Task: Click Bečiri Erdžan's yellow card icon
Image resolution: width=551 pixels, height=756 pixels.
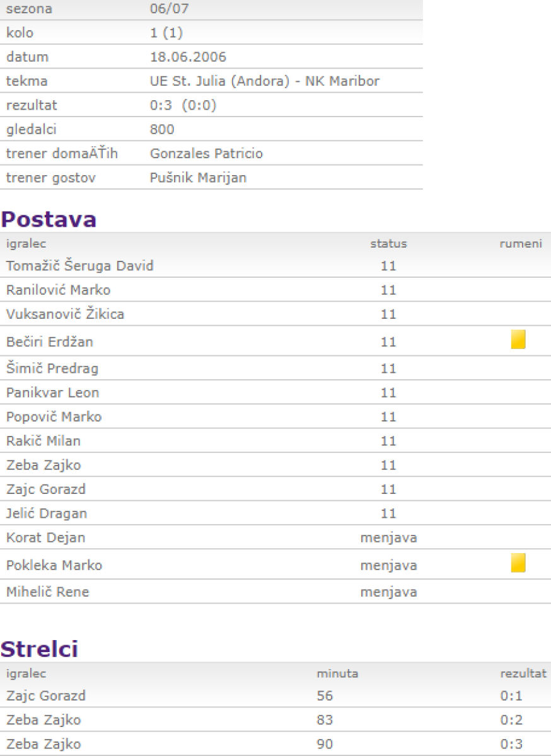Action: click(x=518, y=340)
